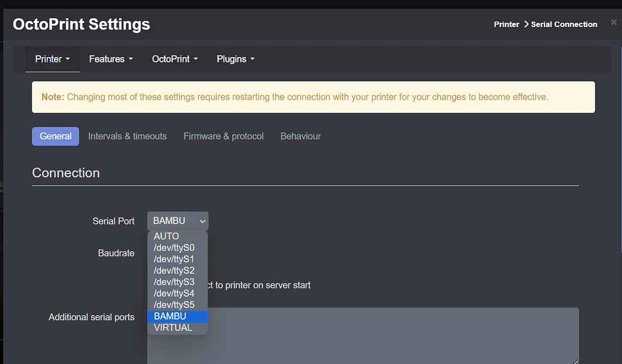Open the Behaviour tab

coord(300,136)
